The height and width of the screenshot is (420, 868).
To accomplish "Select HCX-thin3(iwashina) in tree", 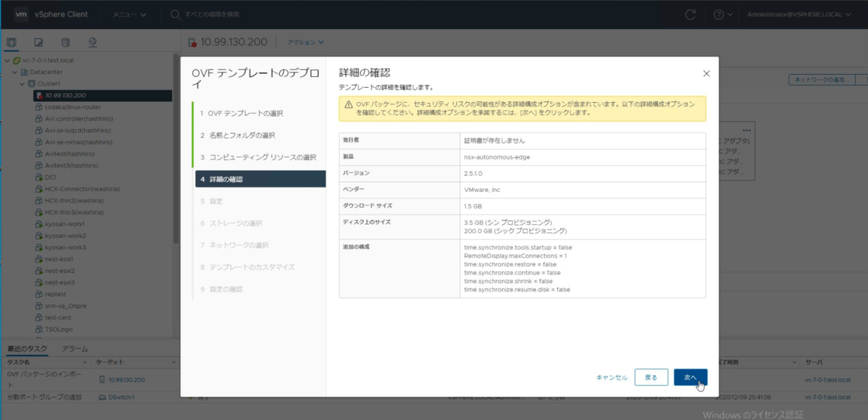I will pos(74,212).
